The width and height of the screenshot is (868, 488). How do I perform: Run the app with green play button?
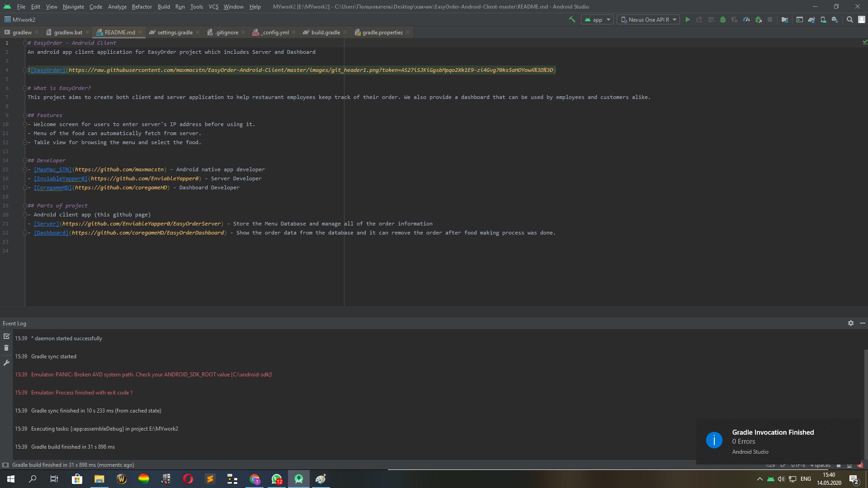(x=688, y=19)
